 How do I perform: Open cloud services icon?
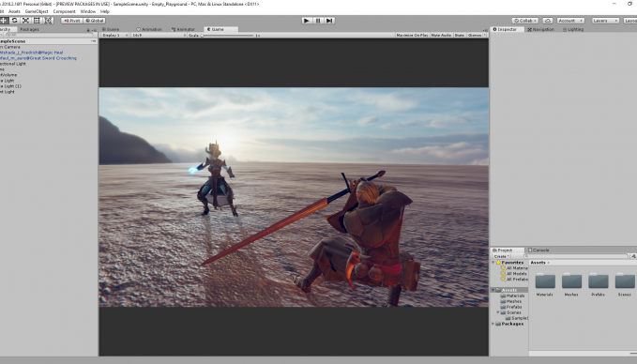coord(547,21)
